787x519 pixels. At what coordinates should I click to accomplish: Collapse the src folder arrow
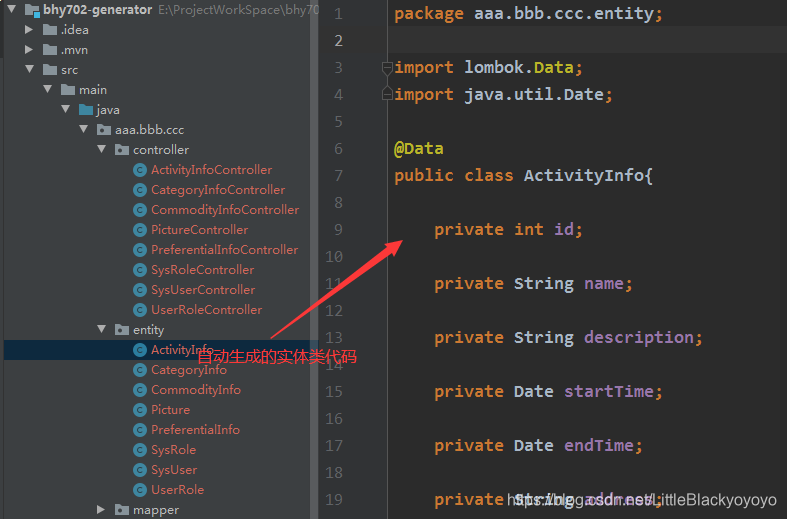pyautogui.click(x=30, y=70)
